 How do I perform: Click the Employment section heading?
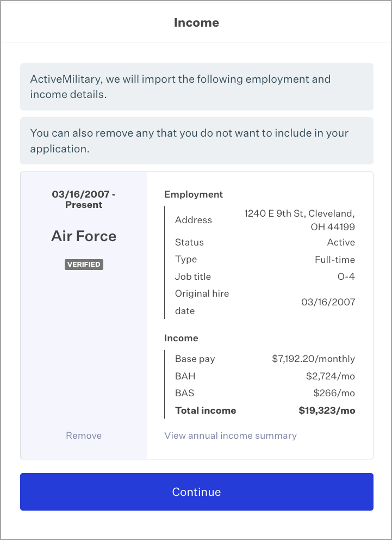194,194
